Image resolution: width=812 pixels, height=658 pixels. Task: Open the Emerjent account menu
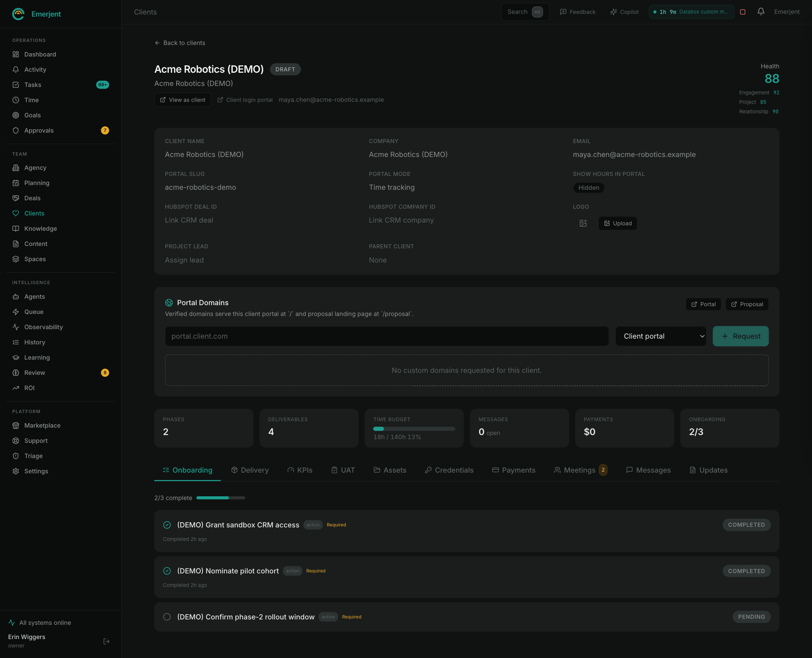(787, 12)
